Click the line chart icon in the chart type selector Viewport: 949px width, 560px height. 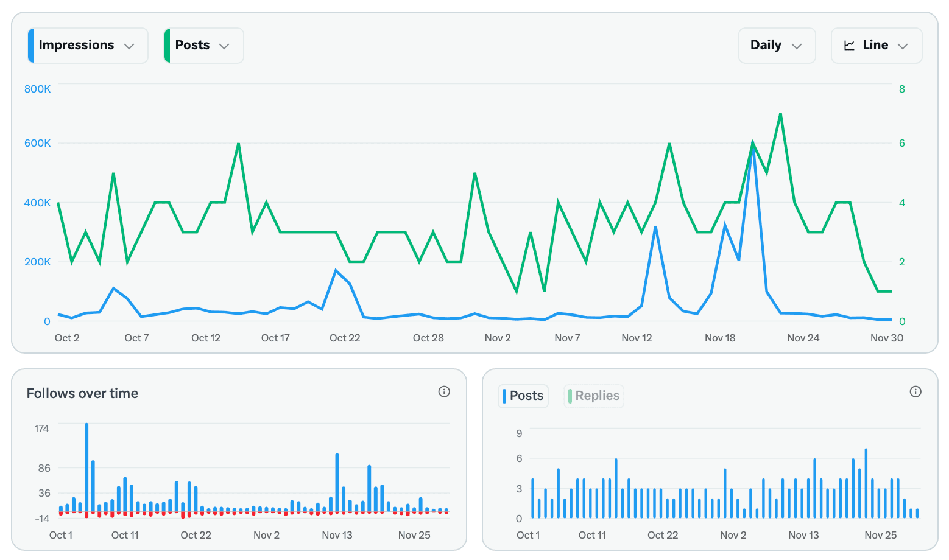tap(849, 45)
